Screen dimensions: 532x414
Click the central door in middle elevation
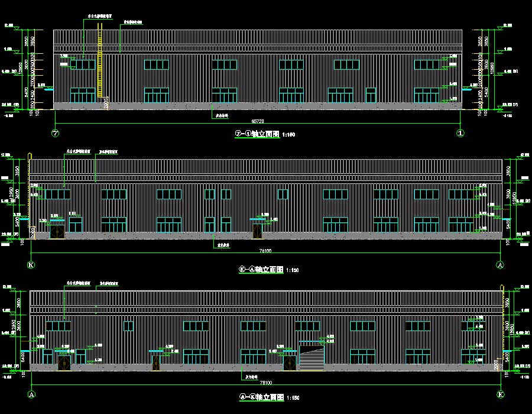pyautogui.click(x=257, y=231)
